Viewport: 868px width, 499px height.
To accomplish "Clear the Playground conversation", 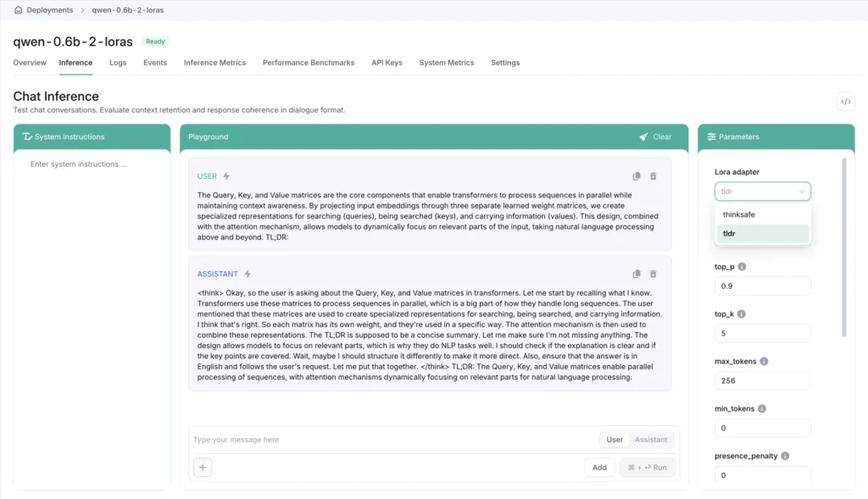I will [655, 136].
